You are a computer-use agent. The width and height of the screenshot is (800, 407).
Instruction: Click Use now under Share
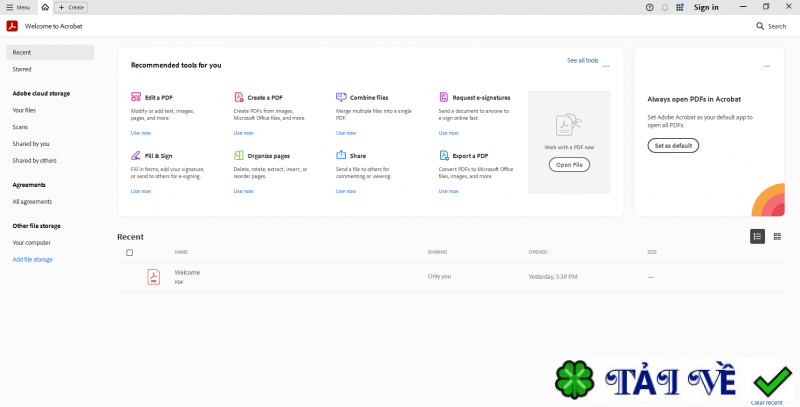coord(346,191)
